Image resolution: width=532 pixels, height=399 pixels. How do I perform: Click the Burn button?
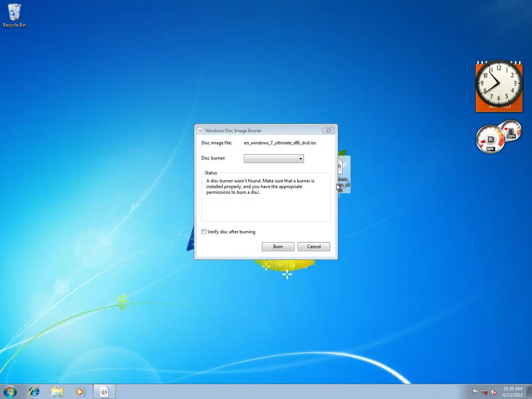278,247
